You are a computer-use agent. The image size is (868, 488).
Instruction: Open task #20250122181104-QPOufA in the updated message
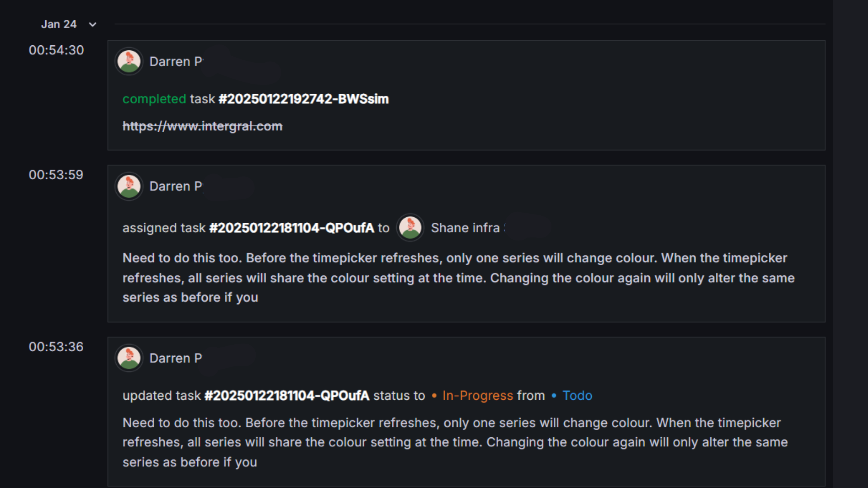(x=287, y=395)
